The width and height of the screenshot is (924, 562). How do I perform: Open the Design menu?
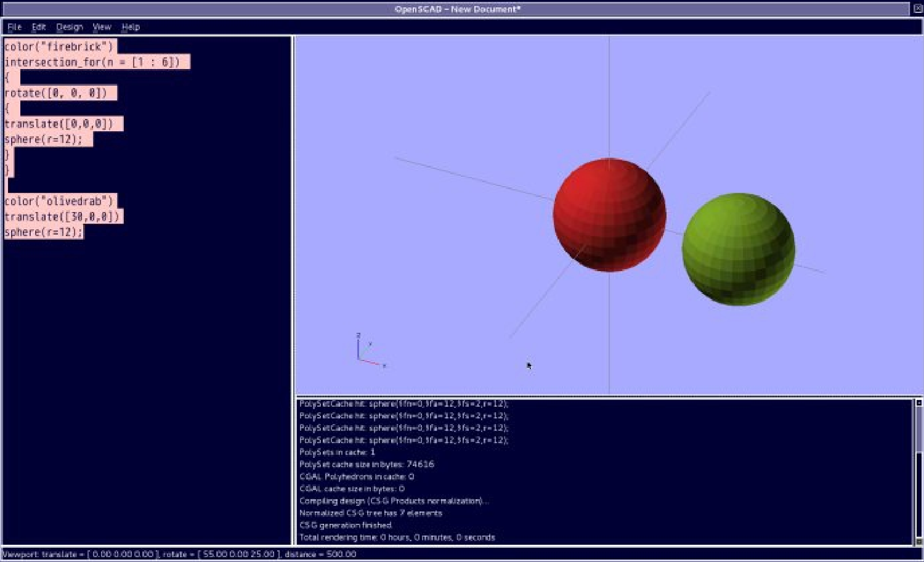coord(69,27)
